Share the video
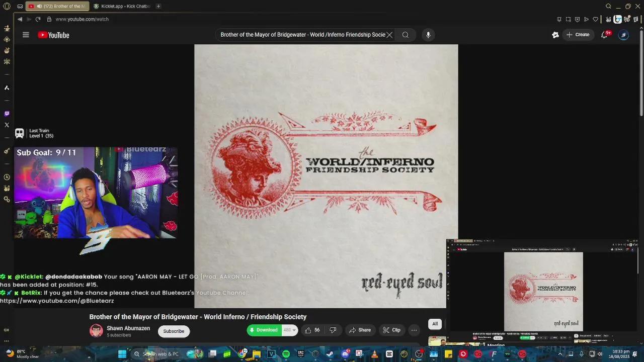This screenshot has height=362, width=644. [360, 330]
